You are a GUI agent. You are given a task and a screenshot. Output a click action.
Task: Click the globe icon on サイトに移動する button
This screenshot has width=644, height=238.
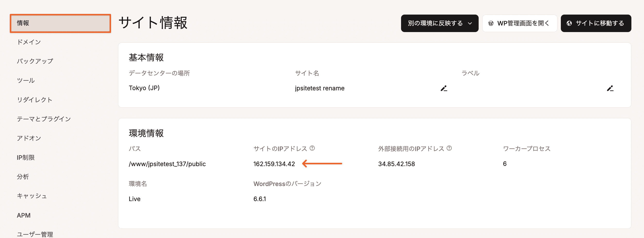pos(569,23)
